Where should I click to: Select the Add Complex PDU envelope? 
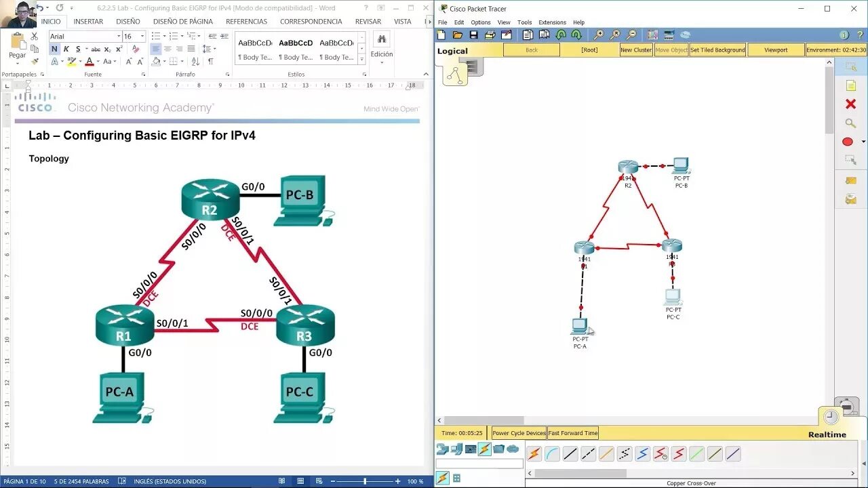pos(850,199)
